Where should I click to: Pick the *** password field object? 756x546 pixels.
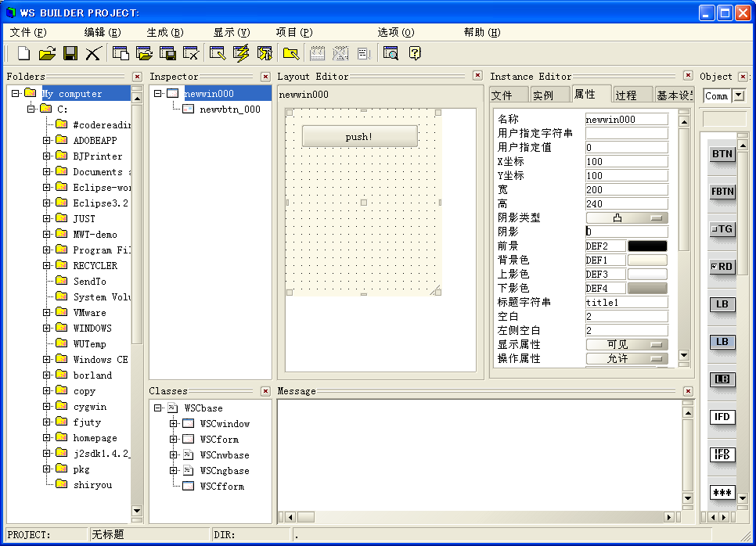(722, 493)
